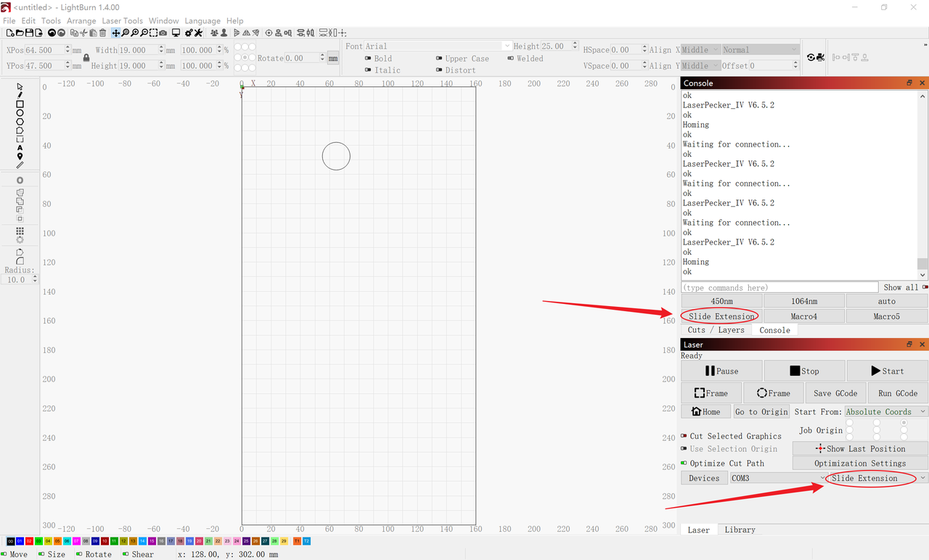
Task: Click the Save GCode button
Action: tap(835, 392)
